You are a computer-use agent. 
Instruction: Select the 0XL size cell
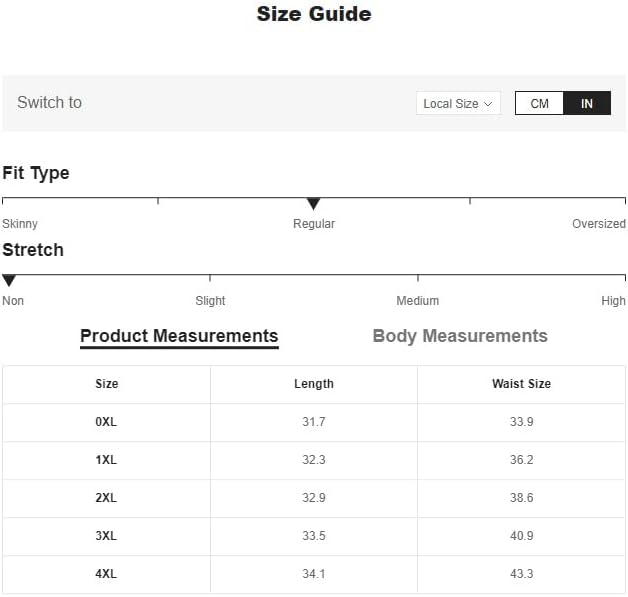pyautogui.click(x=106, y=422)
